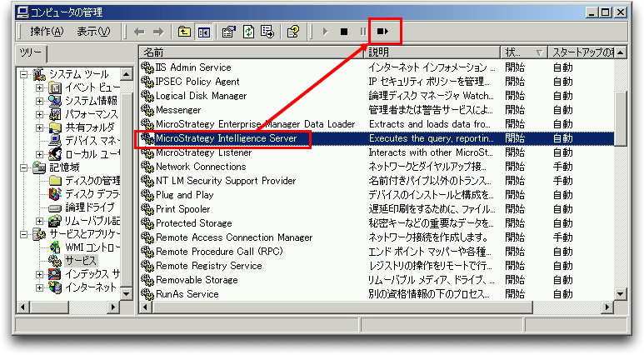Image resolution: width=644 pixels, height=355 pixels.
Task: Expand the リムーバブル記憶域 tree node
Action: pyautogui.click(x=39, y=221)
